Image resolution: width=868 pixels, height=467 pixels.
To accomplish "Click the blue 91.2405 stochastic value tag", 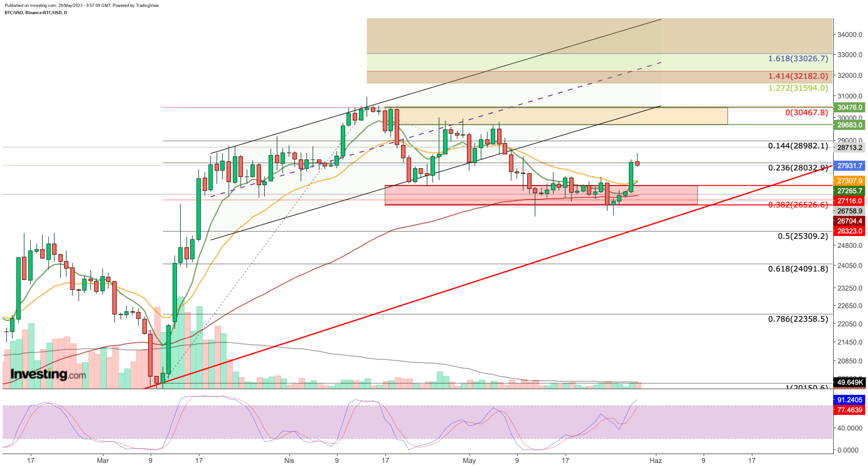I will pyautogui.click(x=849, y=400).
